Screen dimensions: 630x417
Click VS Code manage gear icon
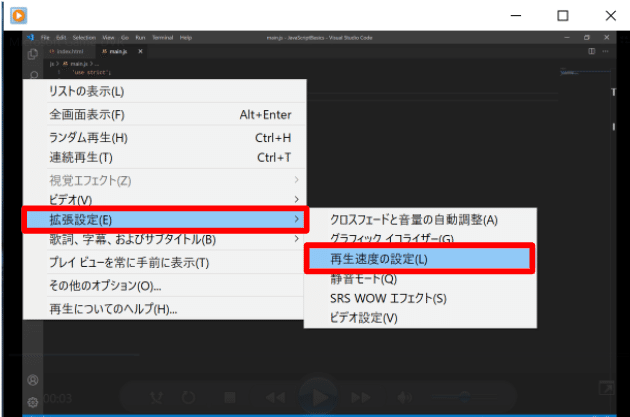click(33, 402)
